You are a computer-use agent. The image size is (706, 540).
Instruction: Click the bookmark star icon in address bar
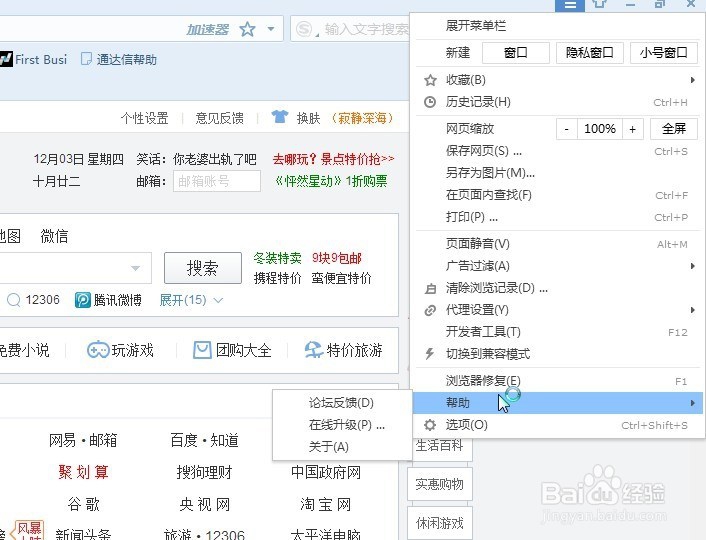247,29
